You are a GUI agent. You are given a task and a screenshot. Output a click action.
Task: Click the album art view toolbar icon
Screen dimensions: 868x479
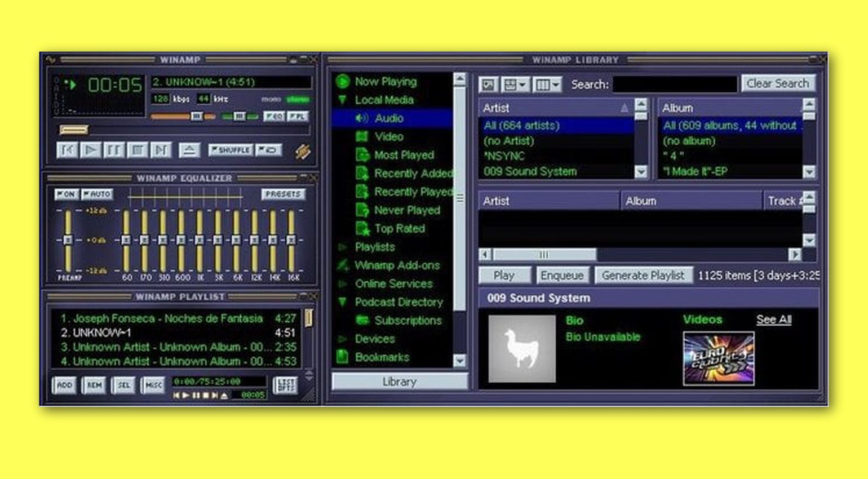click(x=488, y=85)
